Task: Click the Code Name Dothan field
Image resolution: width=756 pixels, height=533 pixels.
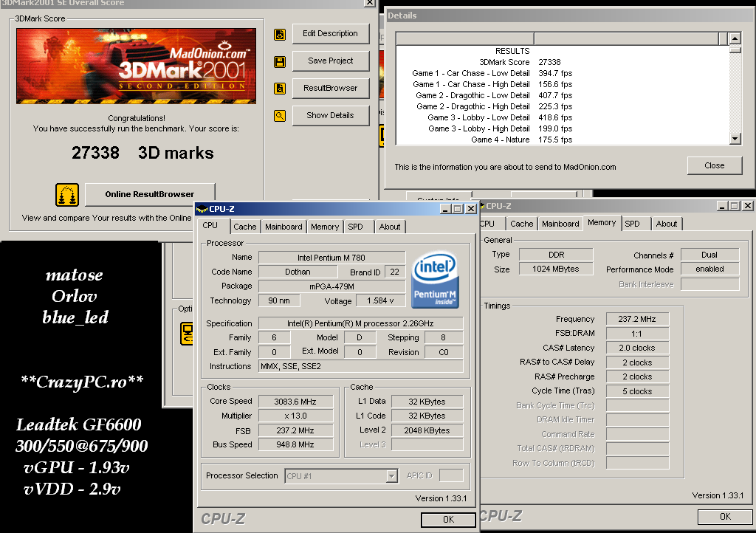Action: tap(298, 272)
